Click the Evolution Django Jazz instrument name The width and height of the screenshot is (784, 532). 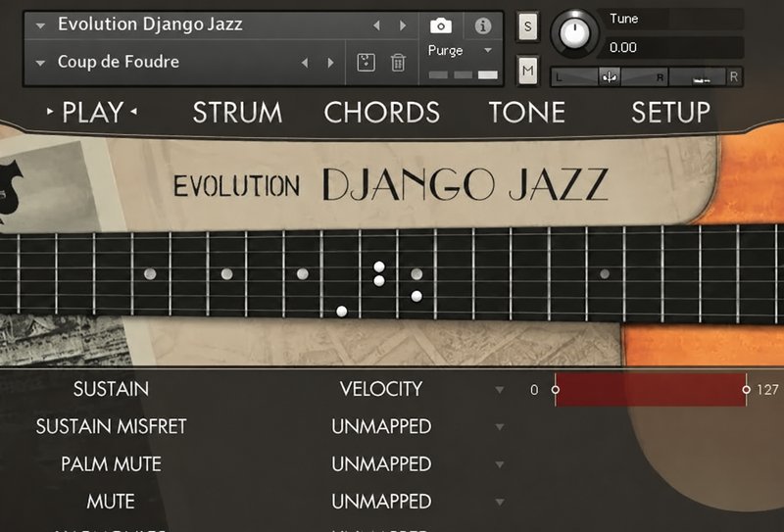150,24
